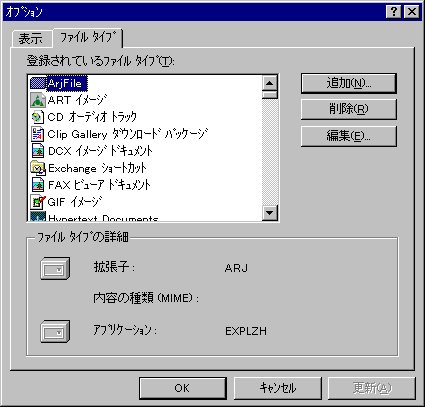The width and height of the screenshot is (425, 407).
Task: Choose the Clip Gallery download package icon
Action: pyautogui.click(x=38, y=134)
